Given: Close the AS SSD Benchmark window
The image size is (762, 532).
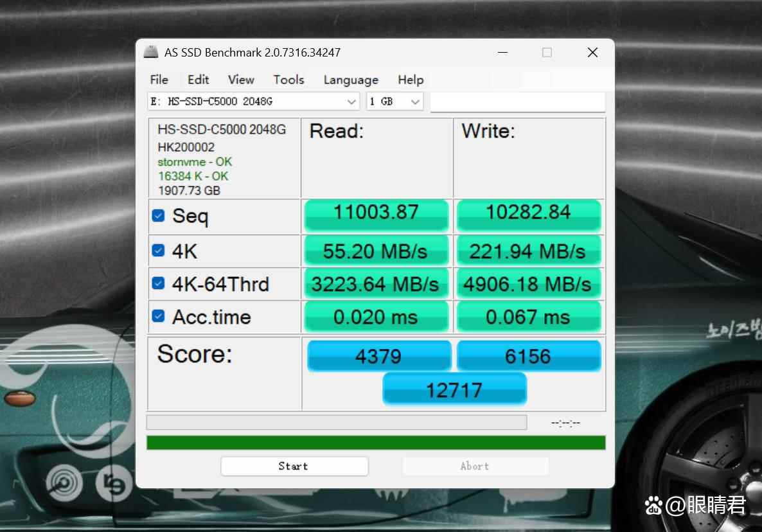Looking at the screenshot, I should click(592, 53).
